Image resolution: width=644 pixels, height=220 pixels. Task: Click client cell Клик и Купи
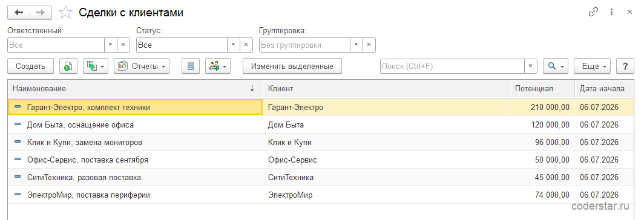pyautogui.click(x=386, y=143)
